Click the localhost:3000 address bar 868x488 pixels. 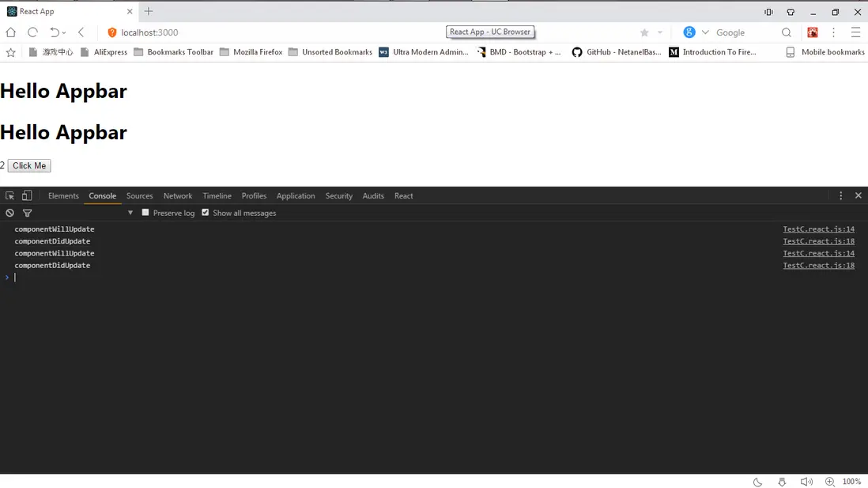(149, 32)
